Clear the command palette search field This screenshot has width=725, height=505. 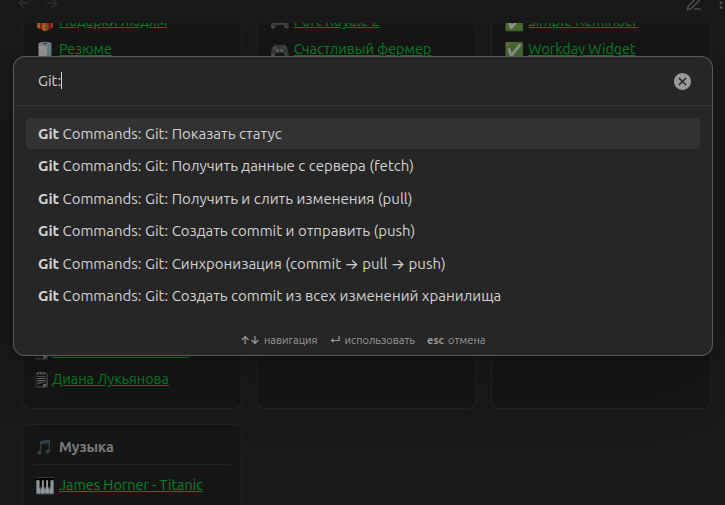point(682,81)
